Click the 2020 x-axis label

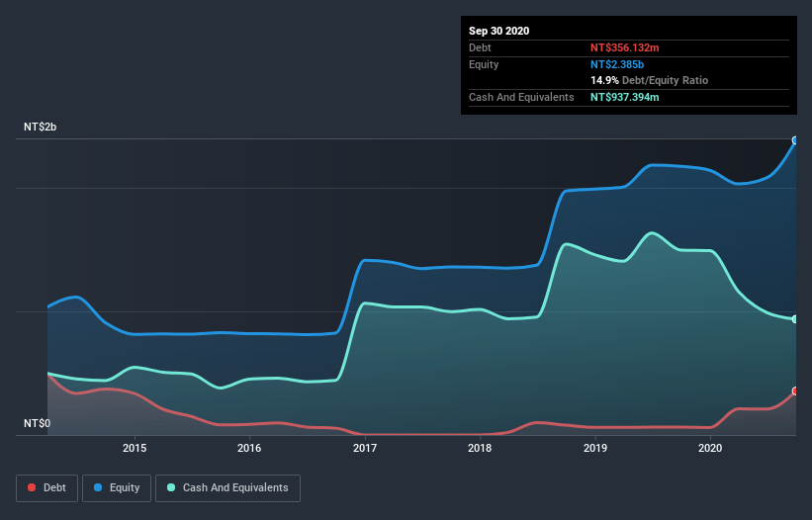point(710,448)
